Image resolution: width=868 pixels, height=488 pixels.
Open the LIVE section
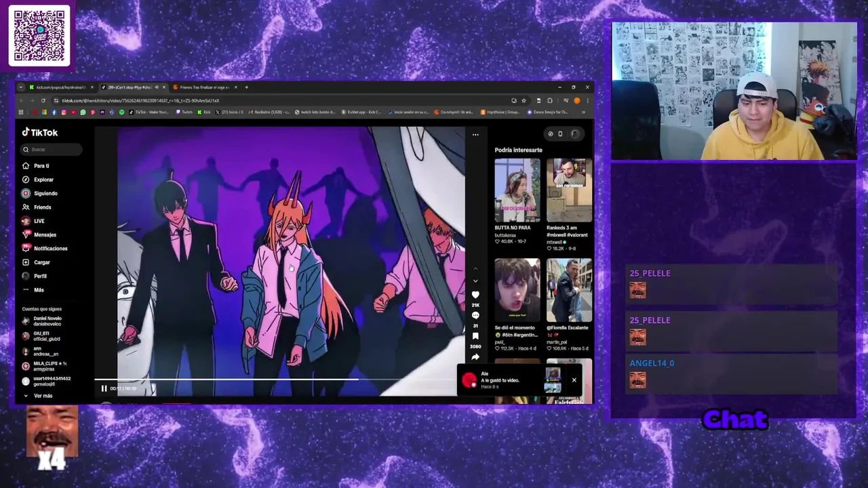pyautogui.click(x=33, y=221)
